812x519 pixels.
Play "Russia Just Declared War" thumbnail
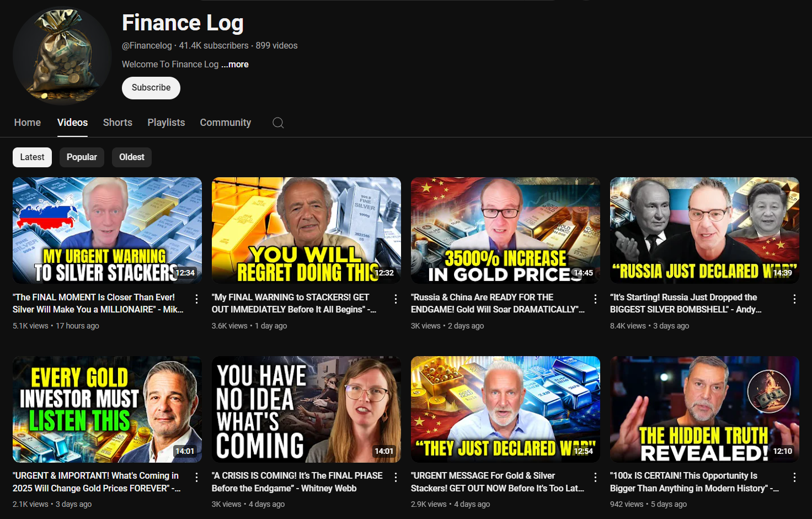click(x=704, y=230)
